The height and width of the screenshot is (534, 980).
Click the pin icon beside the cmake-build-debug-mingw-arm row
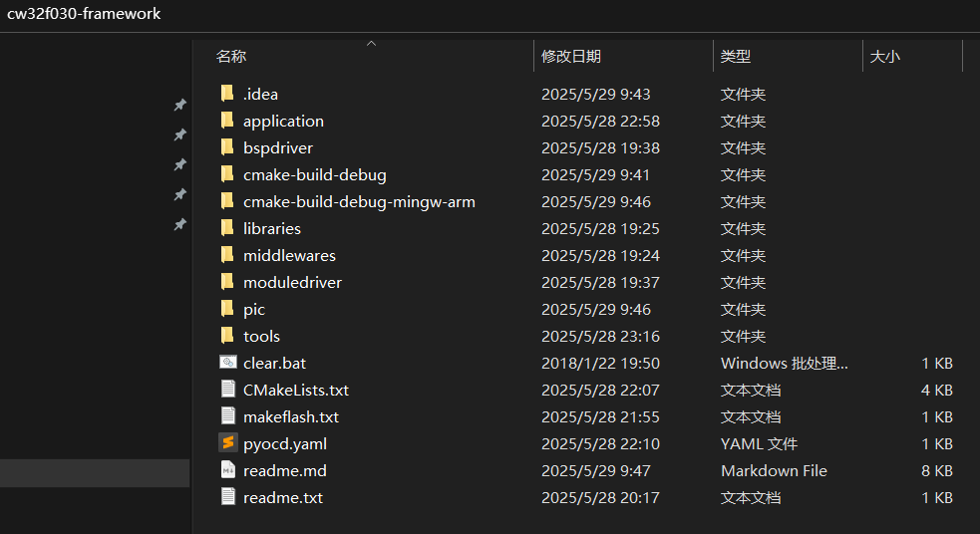click(180, 195)
